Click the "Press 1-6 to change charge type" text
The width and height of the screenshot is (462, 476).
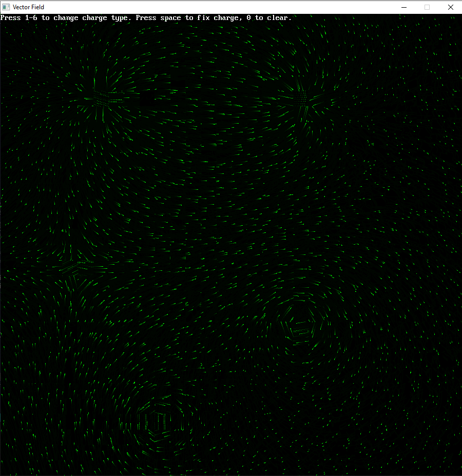tap(67, 18)
